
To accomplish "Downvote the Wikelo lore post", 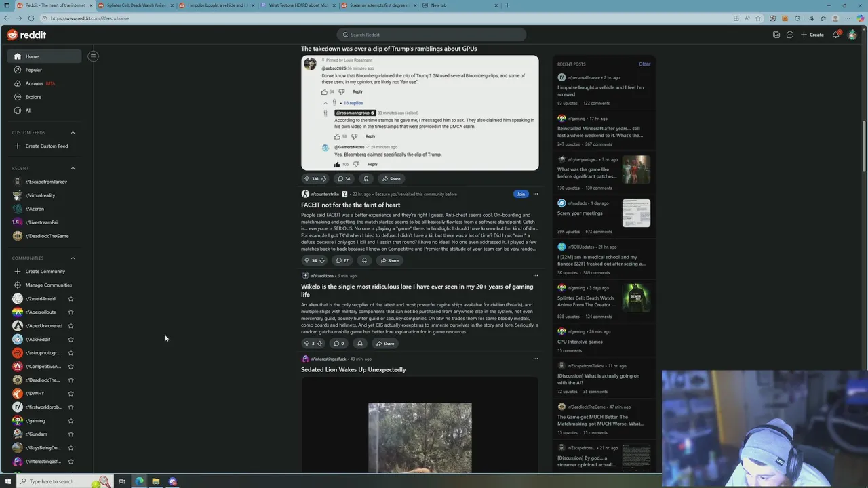I will (x=320, y=343).
